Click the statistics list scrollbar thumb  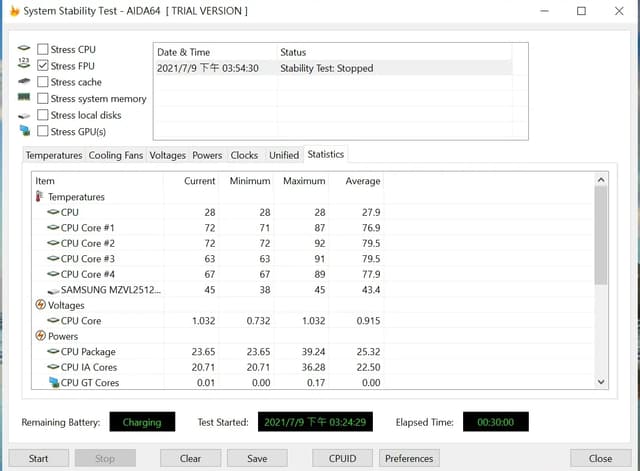pos(601,236)
